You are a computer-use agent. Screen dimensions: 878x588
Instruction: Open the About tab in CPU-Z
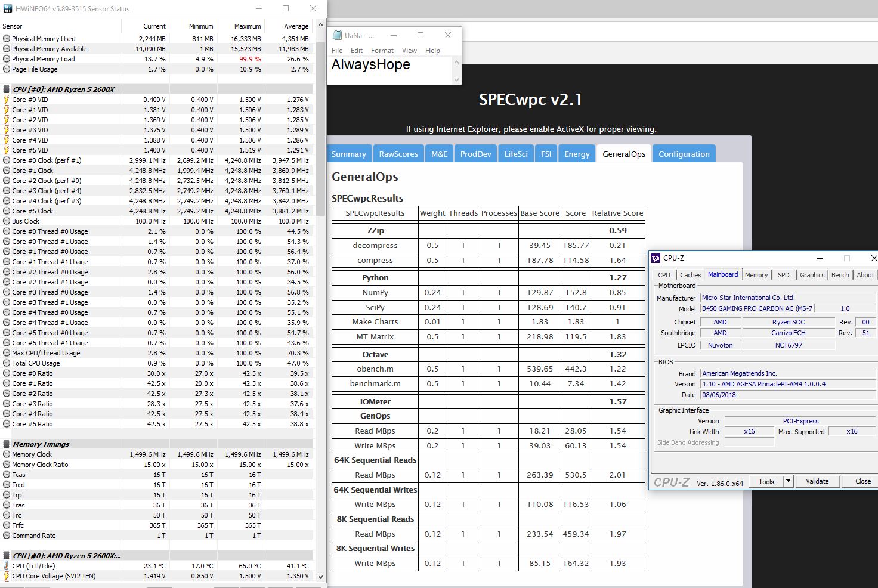tap(865, 275)
